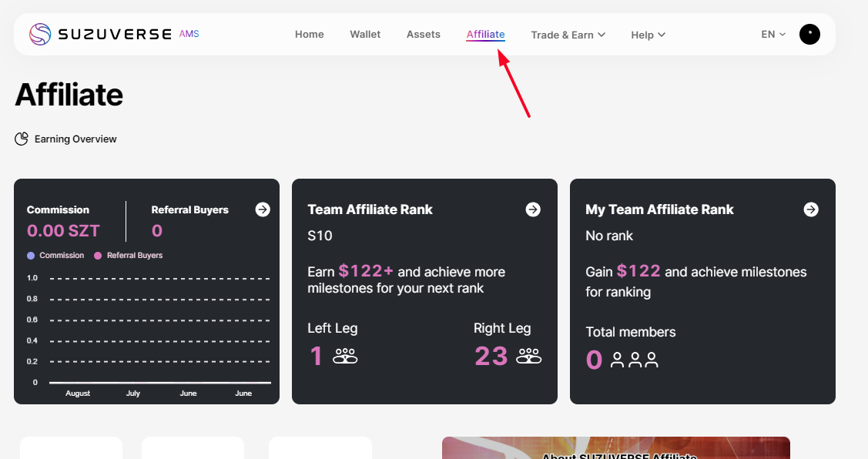This screenshot has height=459, width=868.
Task: Click the Earning Overview pie chart icon
Action: pyautogui.click(x=22, y=139)
